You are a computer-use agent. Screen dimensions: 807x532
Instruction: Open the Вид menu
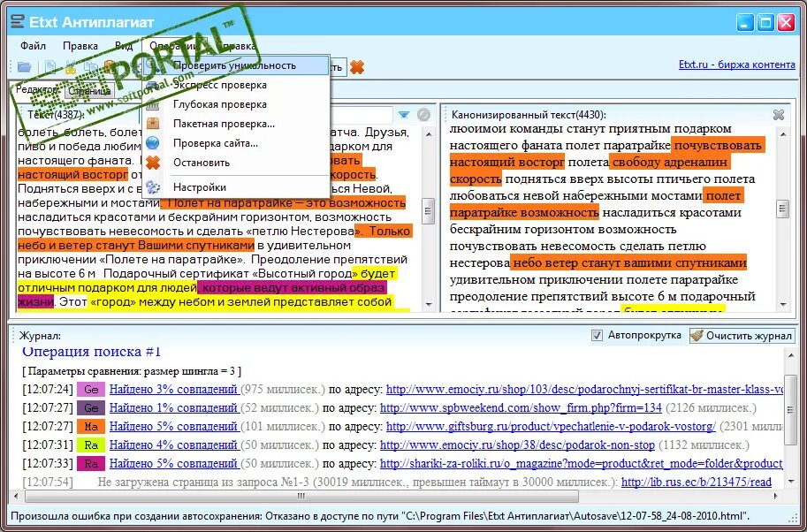pos(124,46)
